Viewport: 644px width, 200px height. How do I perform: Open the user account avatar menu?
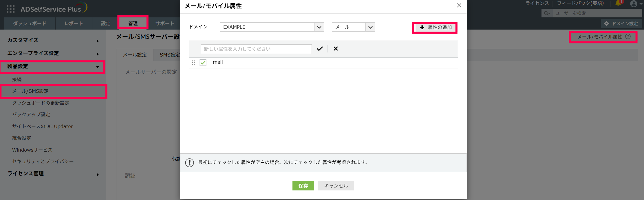tap(634, 4)
